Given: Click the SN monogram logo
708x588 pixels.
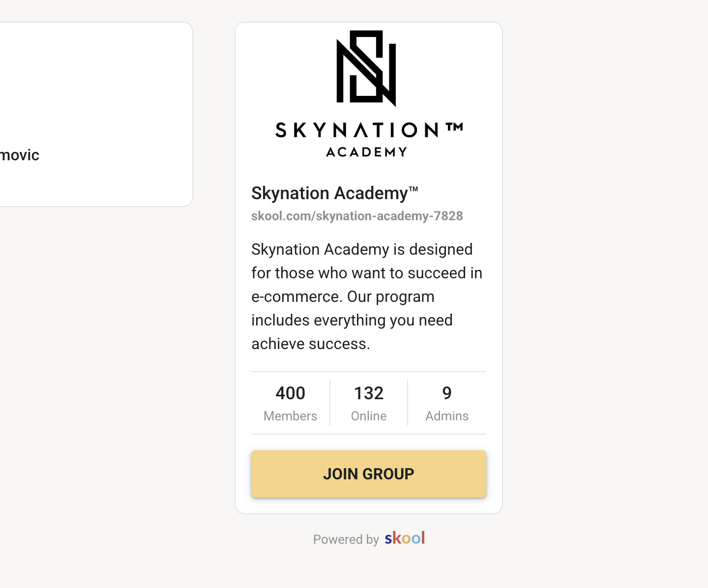Looking at the screenshot, I should (x=366, y=68).
